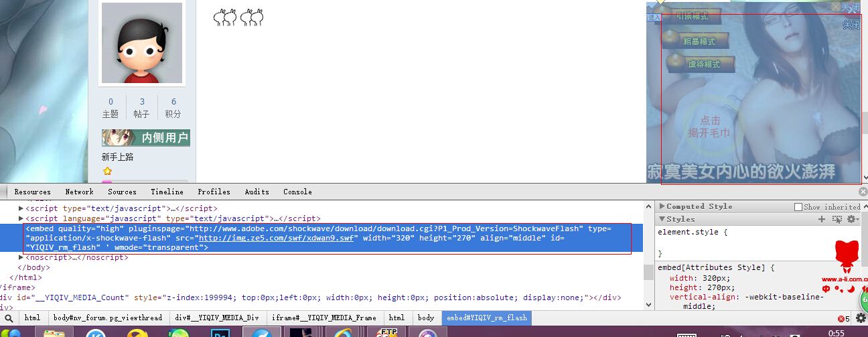This screenshot has height=337, width=868.
Task: Click the search magnifier in DevTools footer
Action: [x=9, y=318]
